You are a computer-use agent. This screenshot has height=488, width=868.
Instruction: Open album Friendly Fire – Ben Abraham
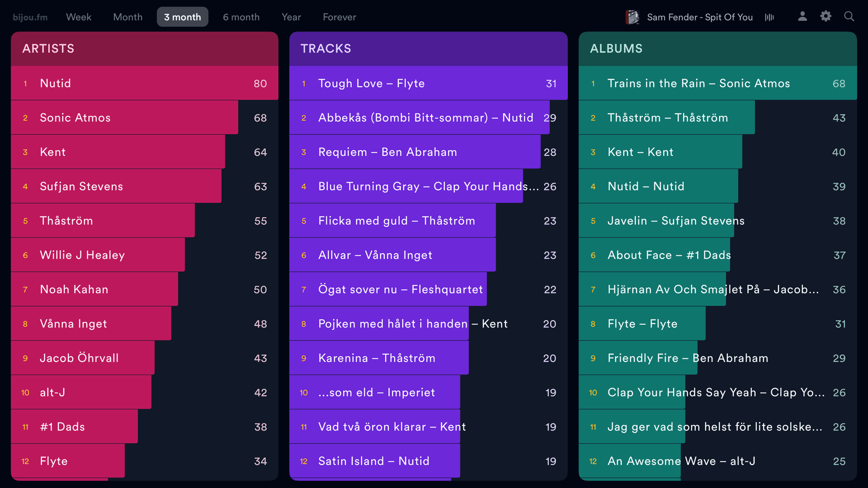[718, 358]
